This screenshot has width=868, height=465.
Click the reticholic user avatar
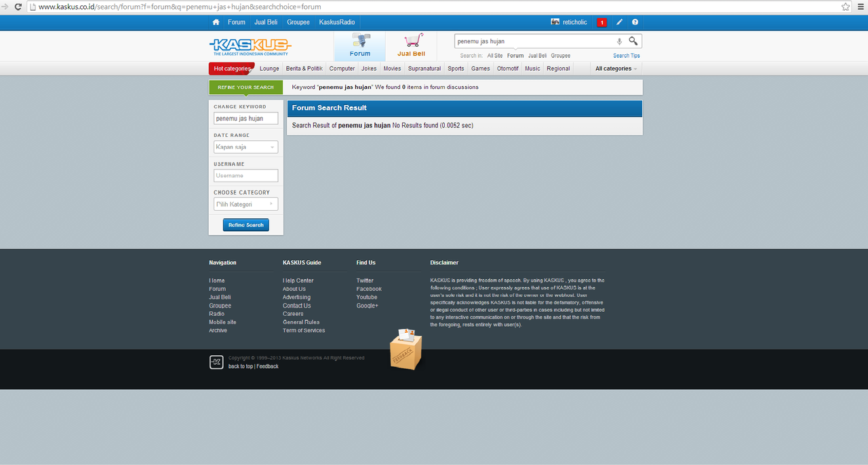(555, 22)
